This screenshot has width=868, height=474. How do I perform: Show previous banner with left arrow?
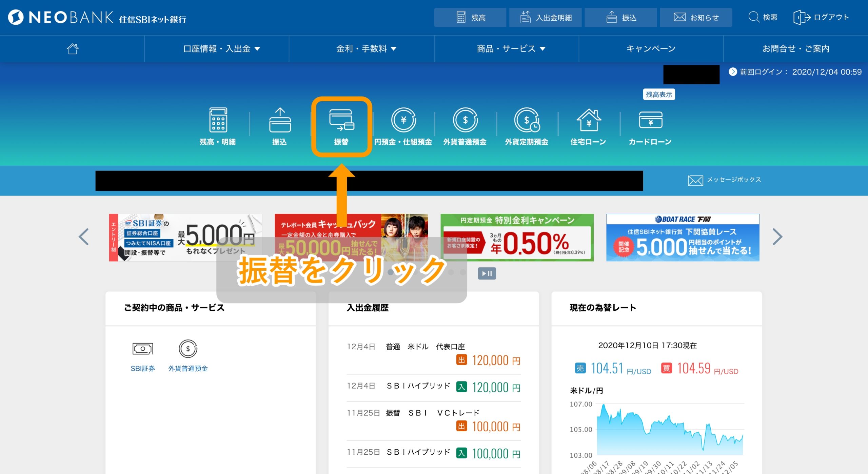83,237
